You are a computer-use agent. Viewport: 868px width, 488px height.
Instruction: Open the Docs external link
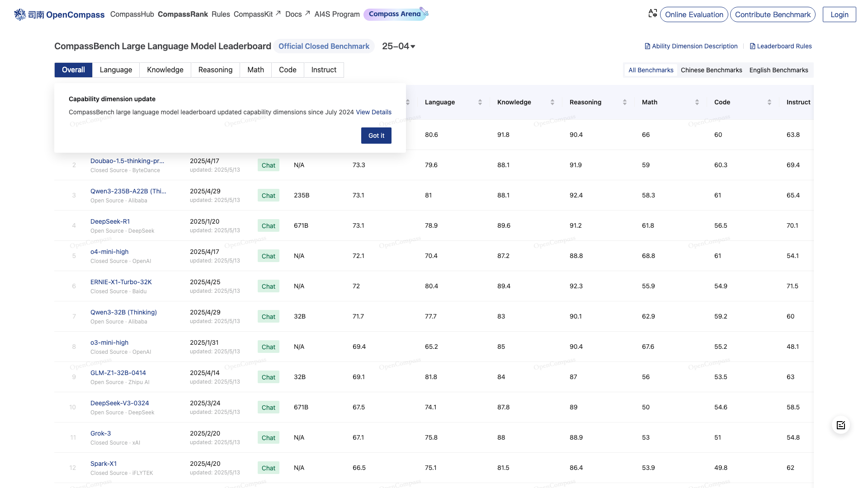coord(297,14)
